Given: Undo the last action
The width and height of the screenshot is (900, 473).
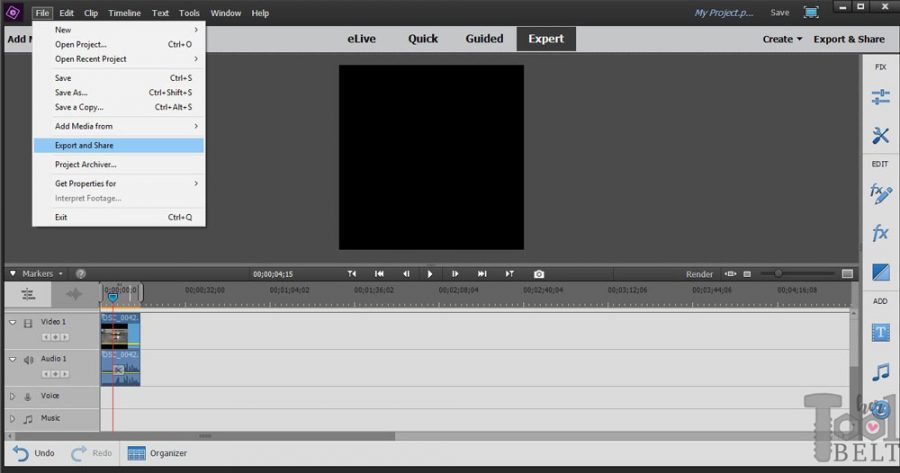Looking at the screenshot, I should click(34, 453).
